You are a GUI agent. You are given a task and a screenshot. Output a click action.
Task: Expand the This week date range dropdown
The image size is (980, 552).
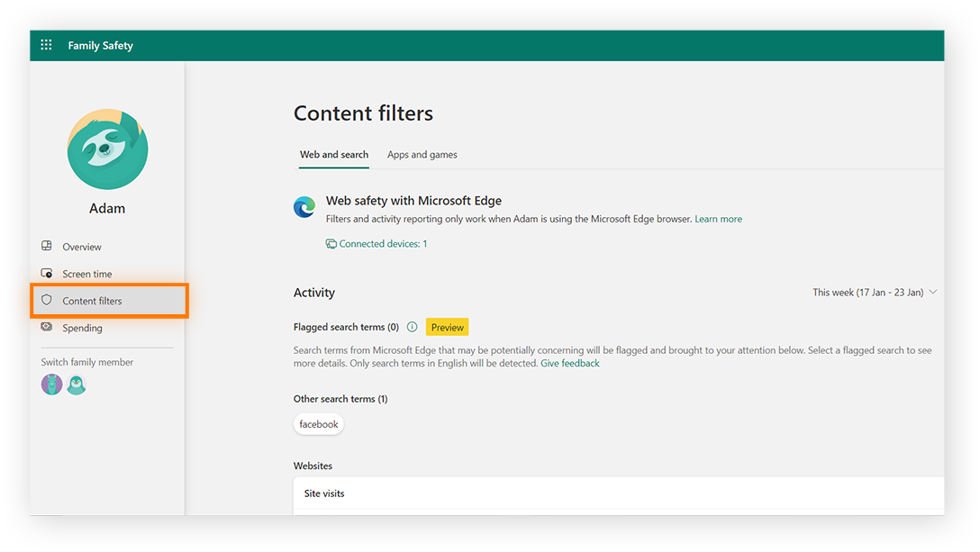coord(867,292)
